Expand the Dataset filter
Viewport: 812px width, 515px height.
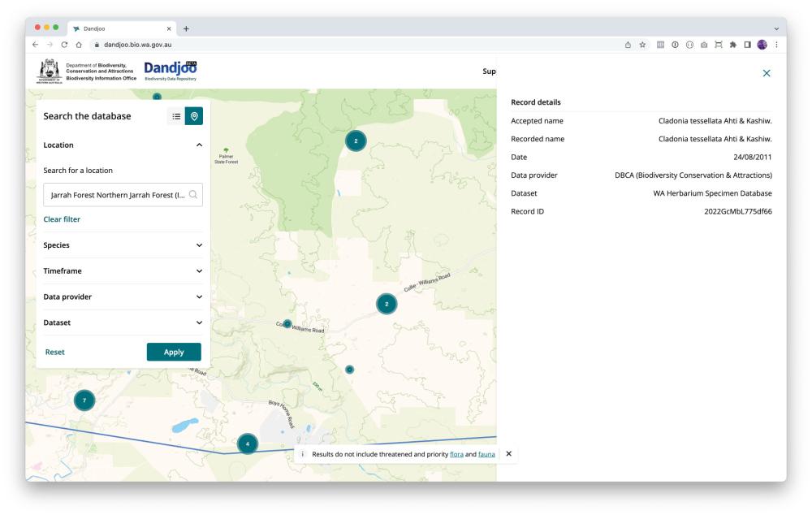(123, 322)
